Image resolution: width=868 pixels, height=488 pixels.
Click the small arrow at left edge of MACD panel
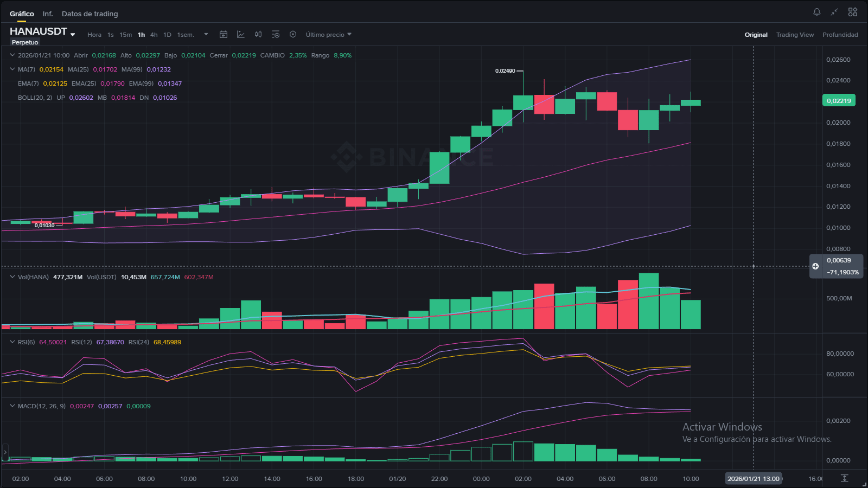[x=5, y=451]
